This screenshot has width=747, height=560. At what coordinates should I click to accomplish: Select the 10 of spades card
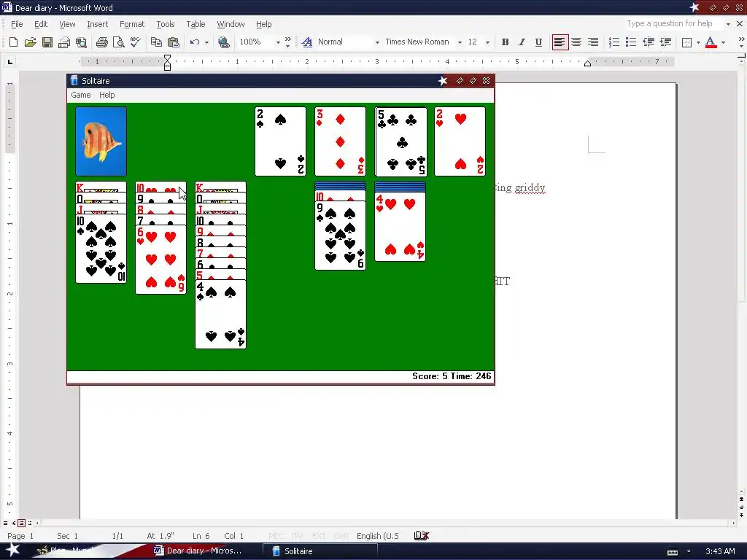tap(101, 249)
